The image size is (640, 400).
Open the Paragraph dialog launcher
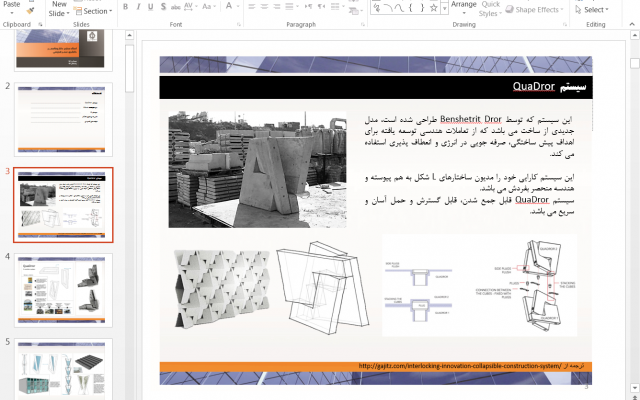(x=362, y=24)
